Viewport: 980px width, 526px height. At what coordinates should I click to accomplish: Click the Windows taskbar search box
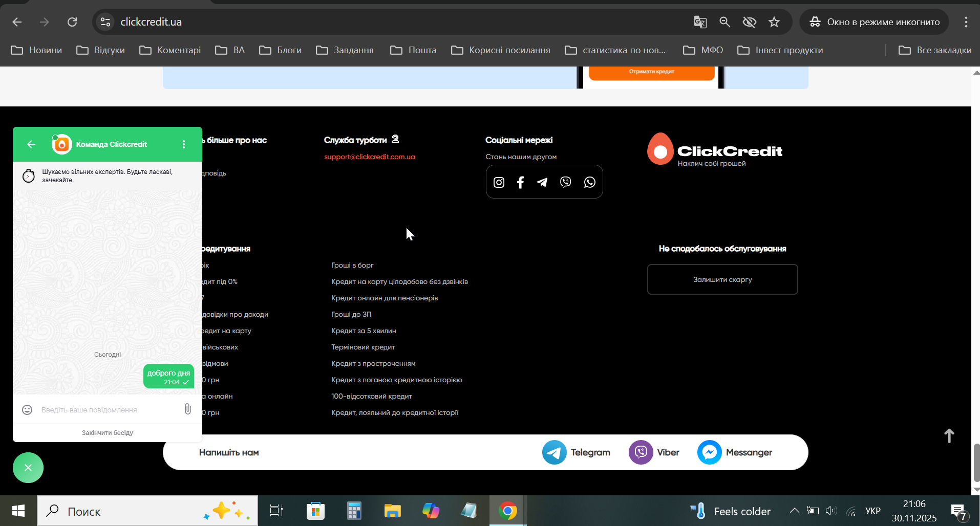pos(147,511)
